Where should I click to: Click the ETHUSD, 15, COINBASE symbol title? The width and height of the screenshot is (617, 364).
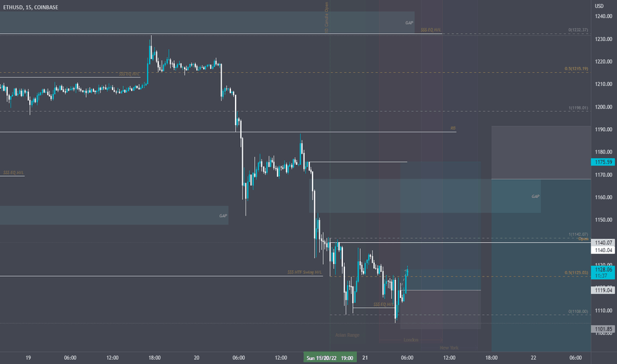pyautogui.click(x=30, y=7)
